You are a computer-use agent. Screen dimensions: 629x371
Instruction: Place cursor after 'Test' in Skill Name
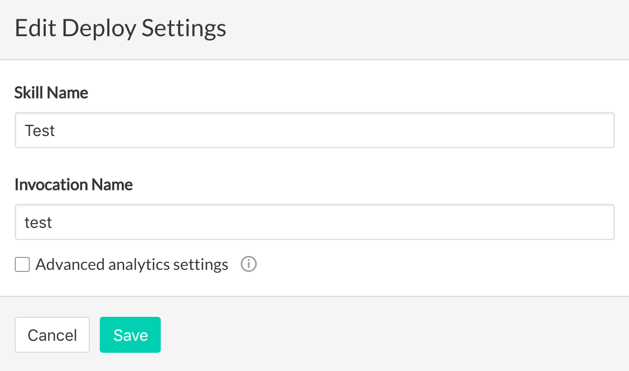point(56,131)
